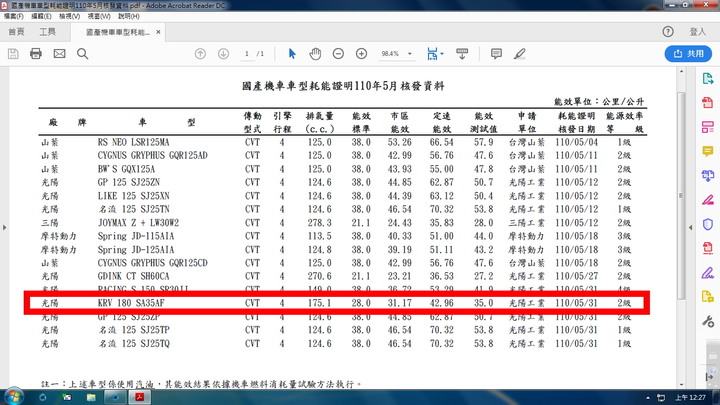Open the Find text magnifier icon
Viewport: 720px width, 405px height.
(83, 54)
